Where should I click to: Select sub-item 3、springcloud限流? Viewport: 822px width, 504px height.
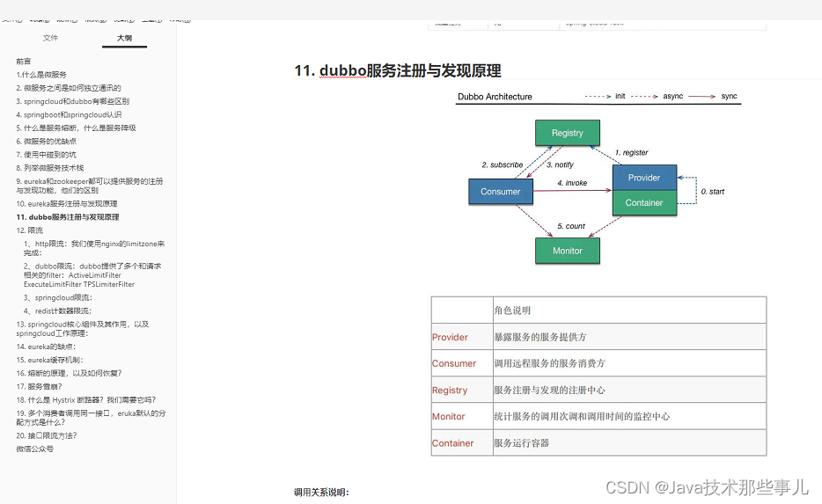coord(58,297)
